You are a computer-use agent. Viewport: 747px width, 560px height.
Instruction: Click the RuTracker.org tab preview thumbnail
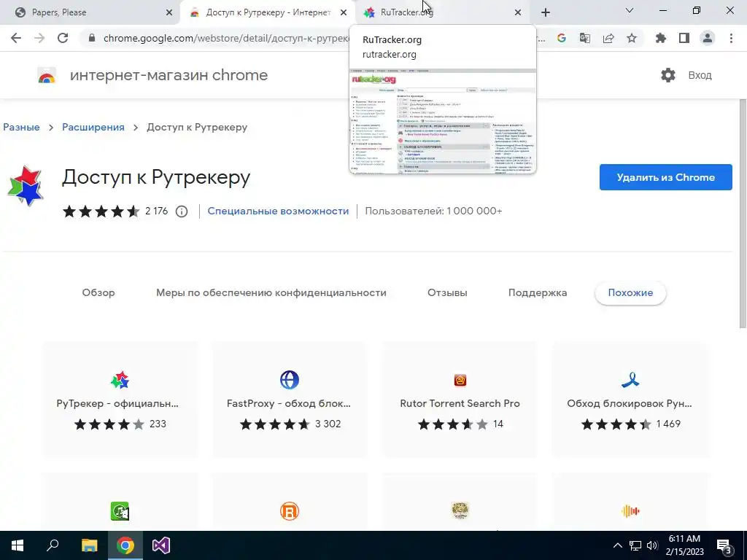click(x=443, y=122)
